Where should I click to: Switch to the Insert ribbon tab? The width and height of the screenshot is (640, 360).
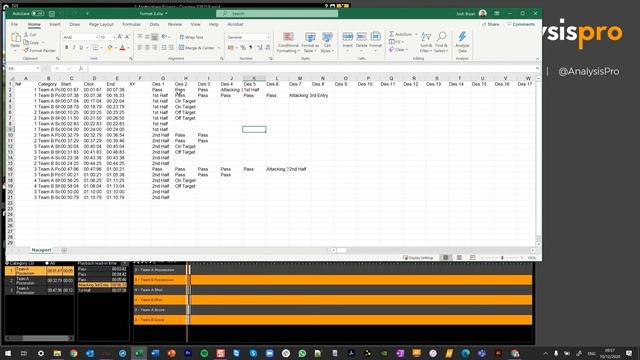coord(55,24)
